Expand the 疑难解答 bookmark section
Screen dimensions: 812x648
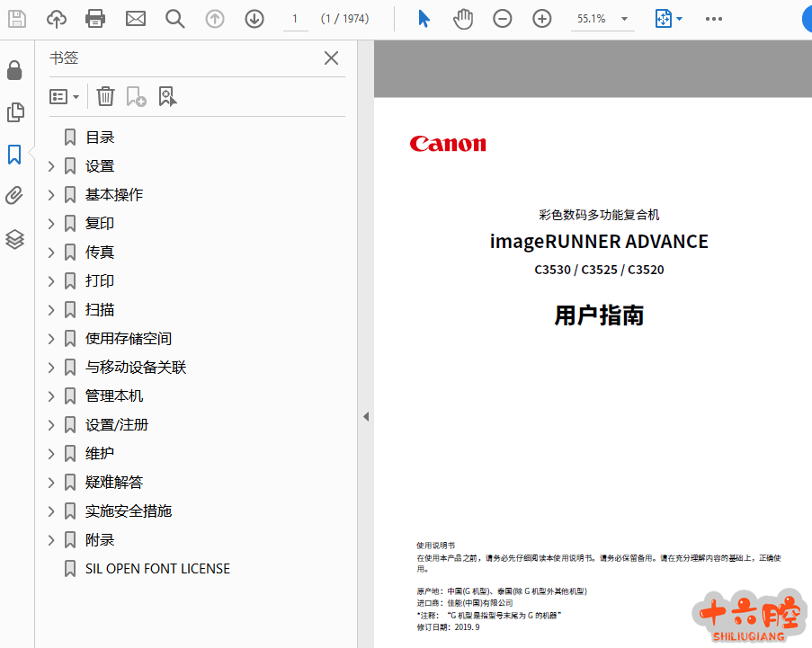[x=51, y=483]
